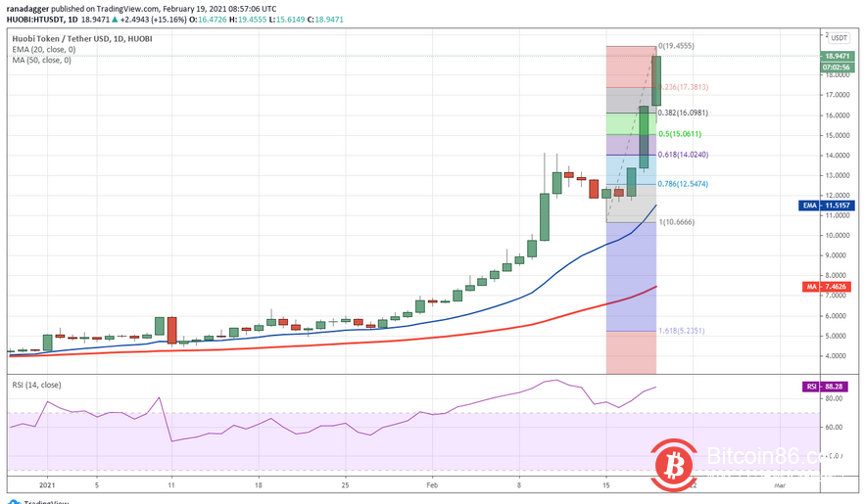Click the Fibonacci 0.236(17.3813) level label
This screenshot has width=864, height=504.
coord(684,87)
